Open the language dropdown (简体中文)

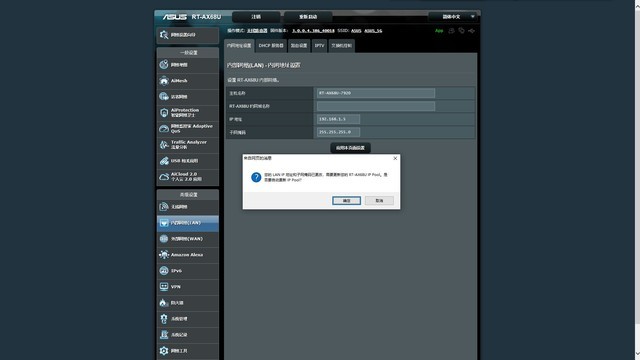coord(453,17)
